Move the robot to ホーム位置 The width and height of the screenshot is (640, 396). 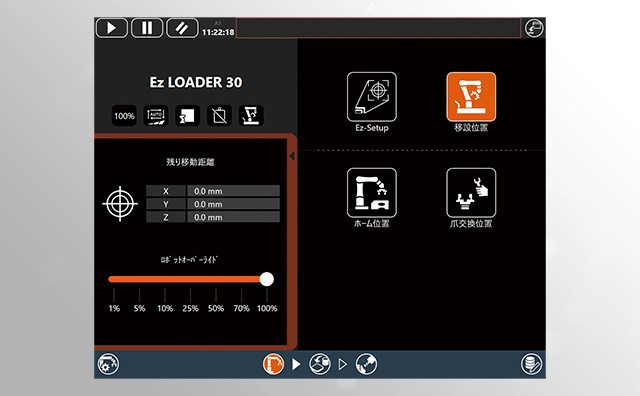371,193
